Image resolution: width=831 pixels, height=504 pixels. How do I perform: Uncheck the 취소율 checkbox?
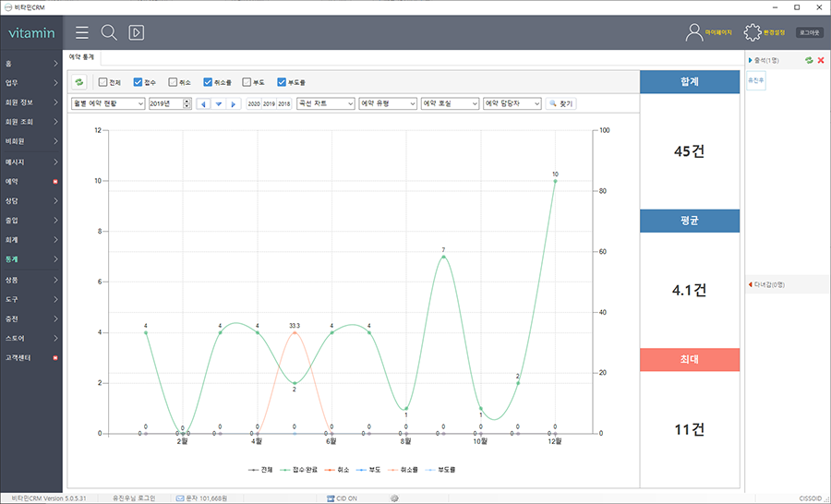[208, 82]
